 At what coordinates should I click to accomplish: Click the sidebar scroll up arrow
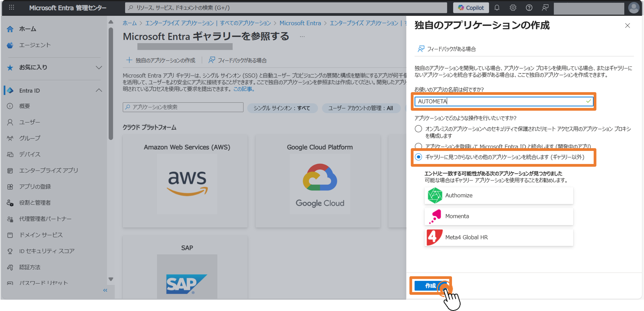coord(111,22)
